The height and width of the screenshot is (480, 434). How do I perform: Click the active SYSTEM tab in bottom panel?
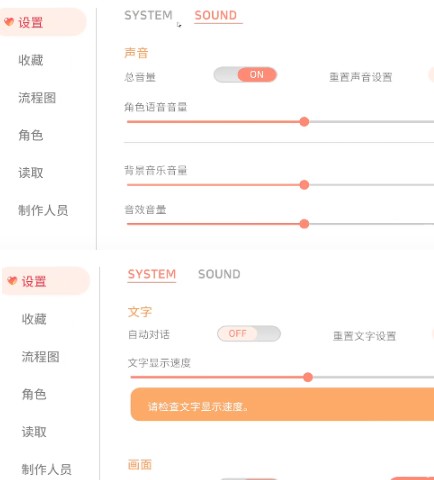point(152,274)
